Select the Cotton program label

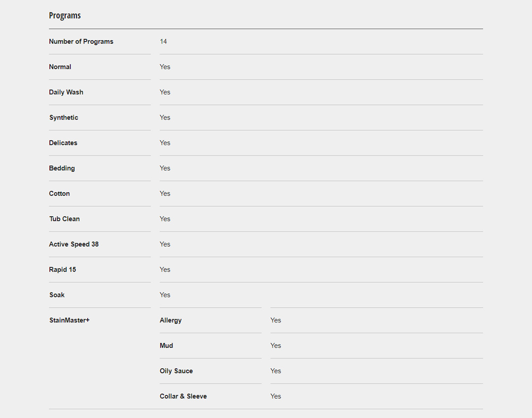(59, 194)
